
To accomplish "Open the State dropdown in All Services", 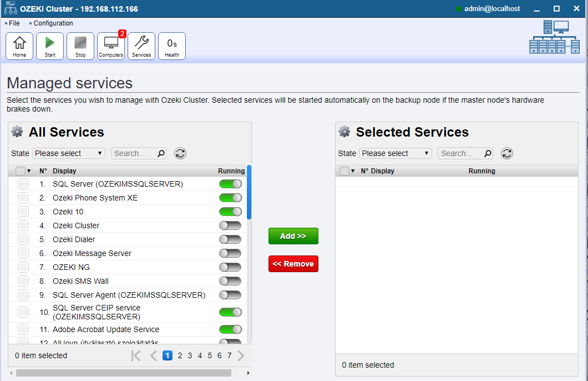I will (69, 153).
